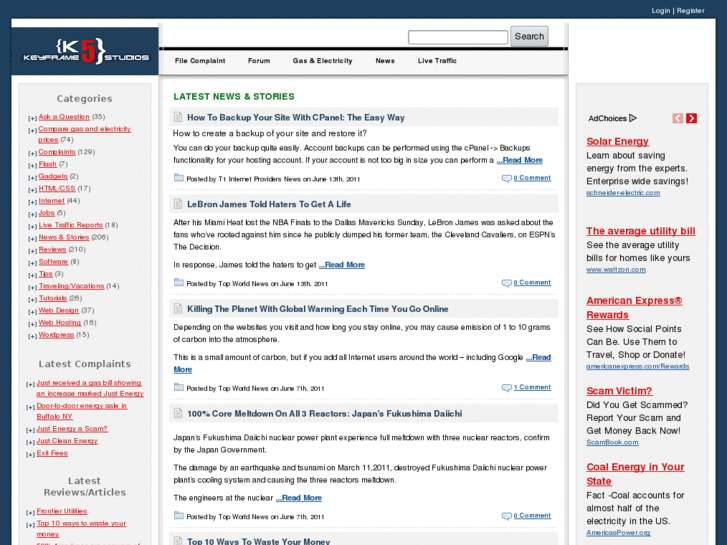Expand the Jobs category
This screenshot has width=727, height=545.
[x=32, y=214]
